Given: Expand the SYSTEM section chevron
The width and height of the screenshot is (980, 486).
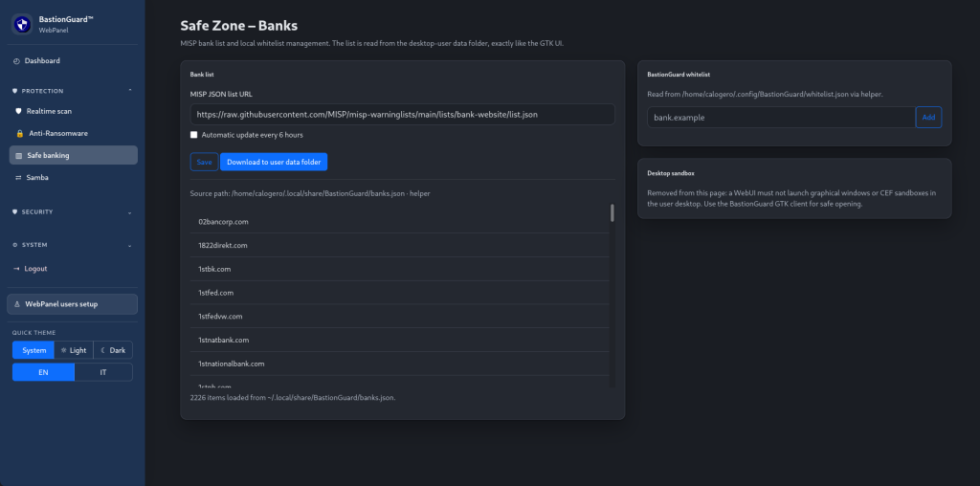Looking at the screenshot, I should 130,246.
